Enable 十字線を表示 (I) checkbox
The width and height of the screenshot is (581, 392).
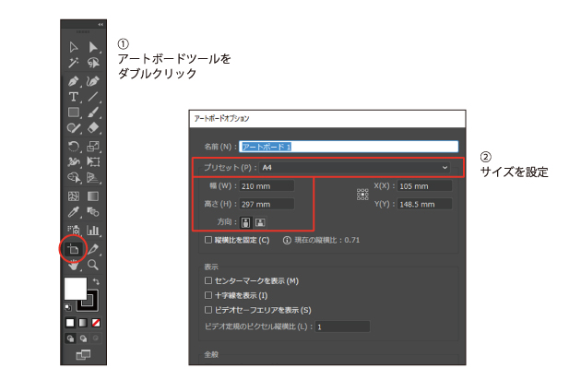pos(208,295)
